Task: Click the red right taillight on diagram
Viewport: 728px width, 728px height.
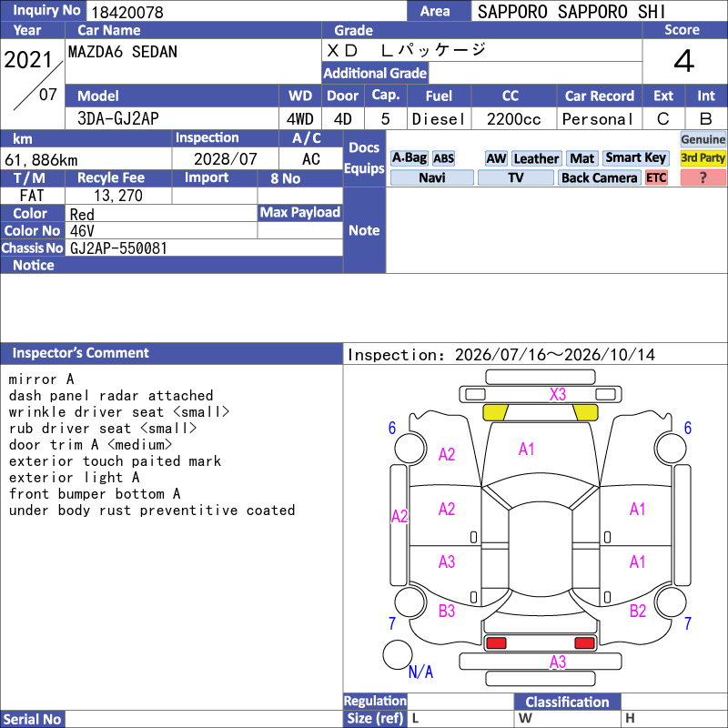Action: pos(584,643)
